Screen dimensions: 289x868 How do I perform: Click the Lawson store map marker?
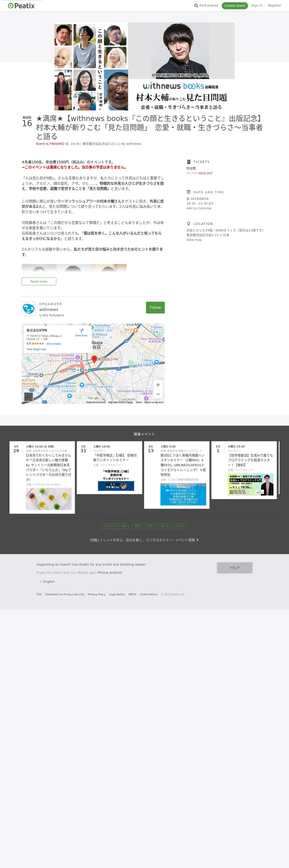click(x=82, y=385)
